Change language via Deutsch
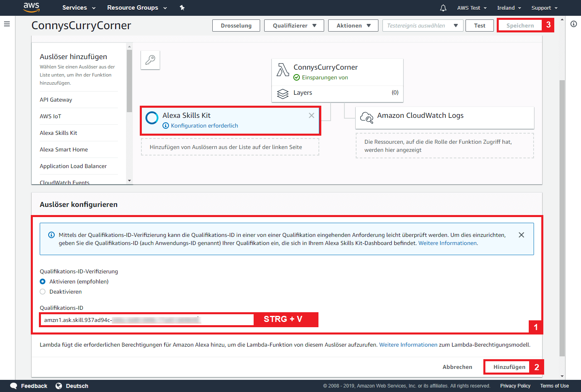581x392 pixels. click(x=77, y=386)
